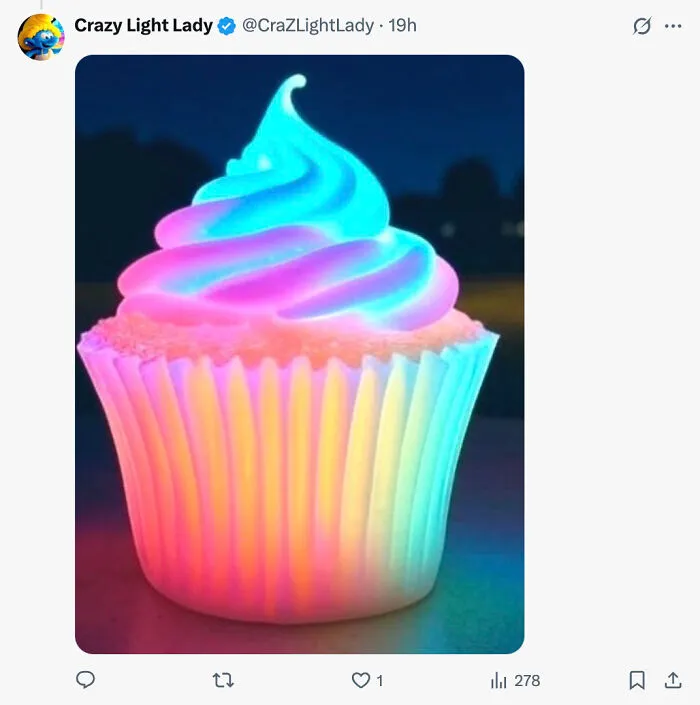Open the reply speech bubble icon
Screen dimensions: 700x705
click(x=85, y=679)
